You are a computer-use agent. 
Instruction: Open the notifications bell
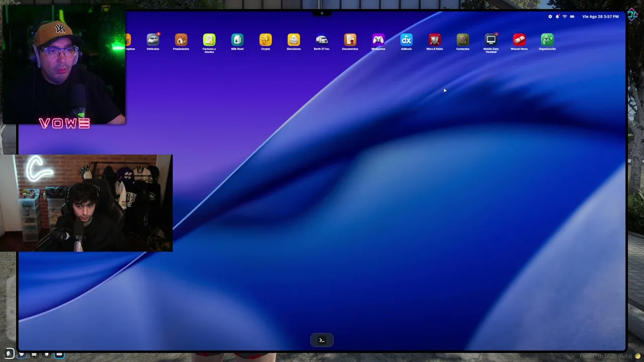pos(557,17)
